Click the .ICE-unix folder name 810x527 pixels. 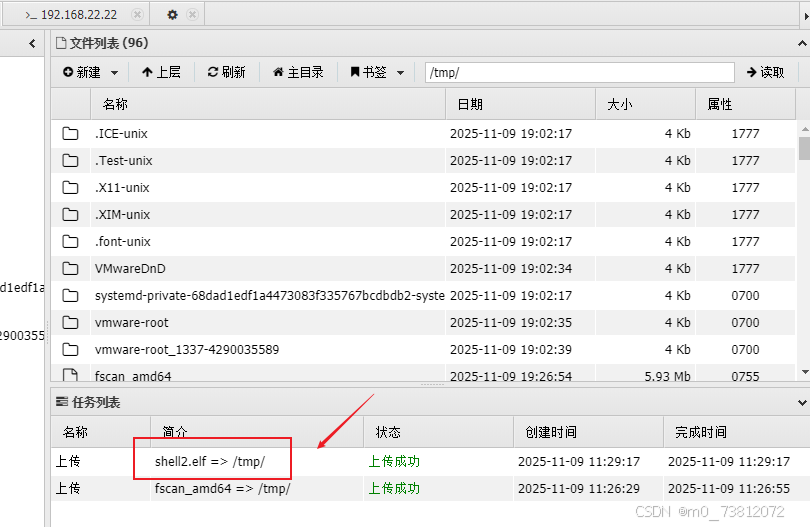121,134
